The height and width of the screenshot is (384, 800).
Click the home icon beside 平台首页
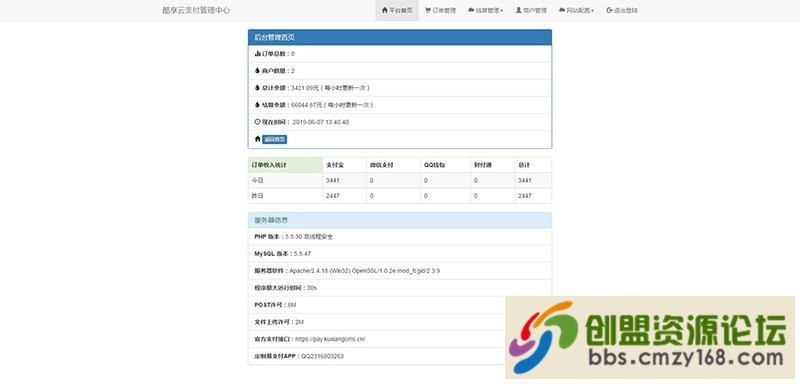(x=385, y=10)
